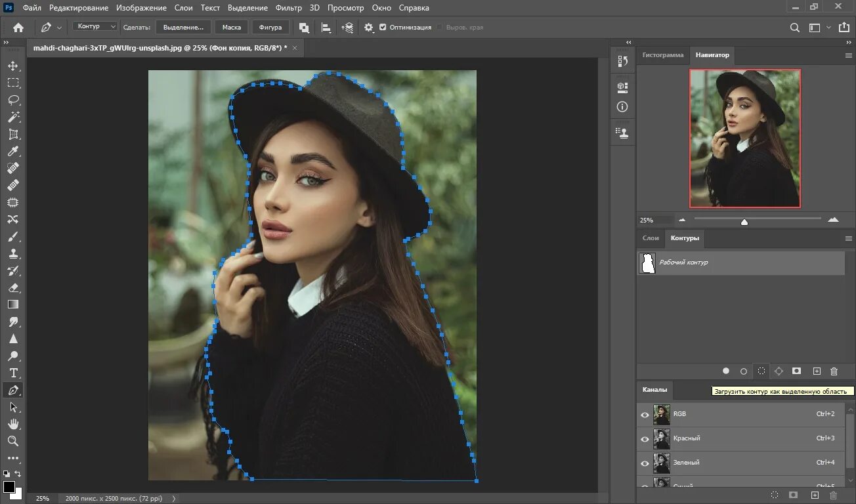The width and height of the screenshot is (856, 504).
Task: Swap foreground and background colors
Action: (x=18, y=473)
